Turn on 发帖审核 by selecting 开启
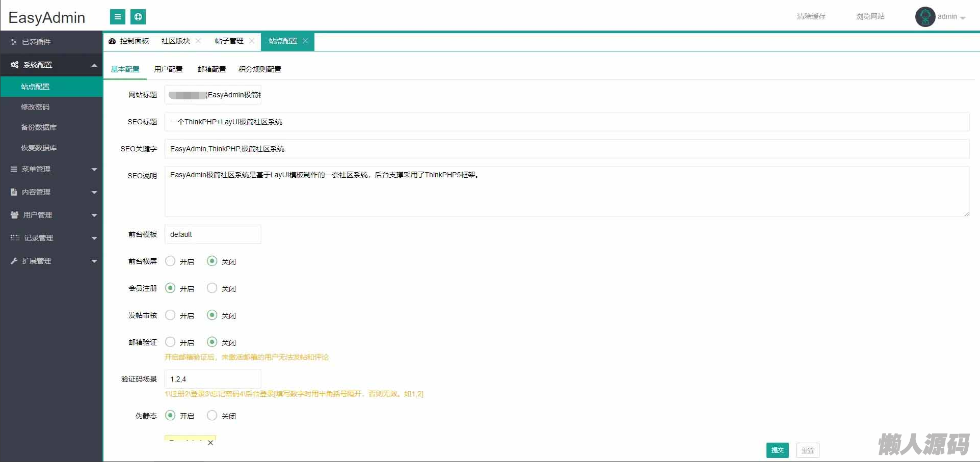Viewport: 980px width, 462px height. (x=170, y=315)
